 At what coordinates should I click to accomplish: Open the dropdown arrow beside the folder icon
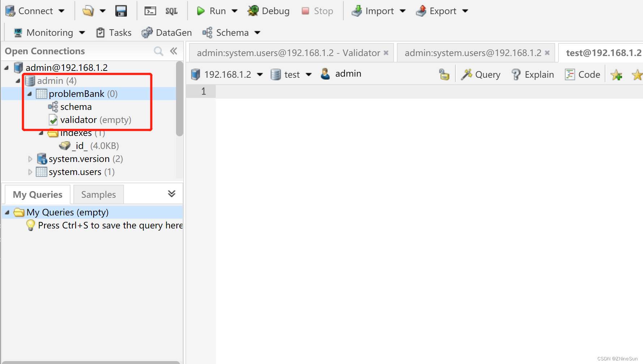(103, 11)
